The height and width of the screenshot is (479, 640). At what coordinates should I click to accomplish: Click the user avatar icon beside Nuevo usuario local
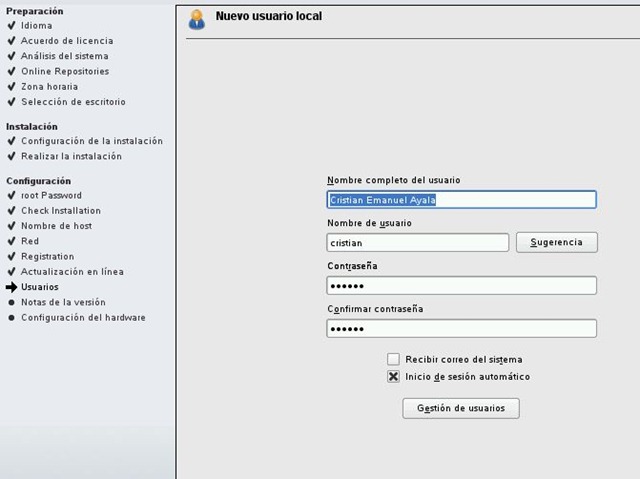click(197, 20)
